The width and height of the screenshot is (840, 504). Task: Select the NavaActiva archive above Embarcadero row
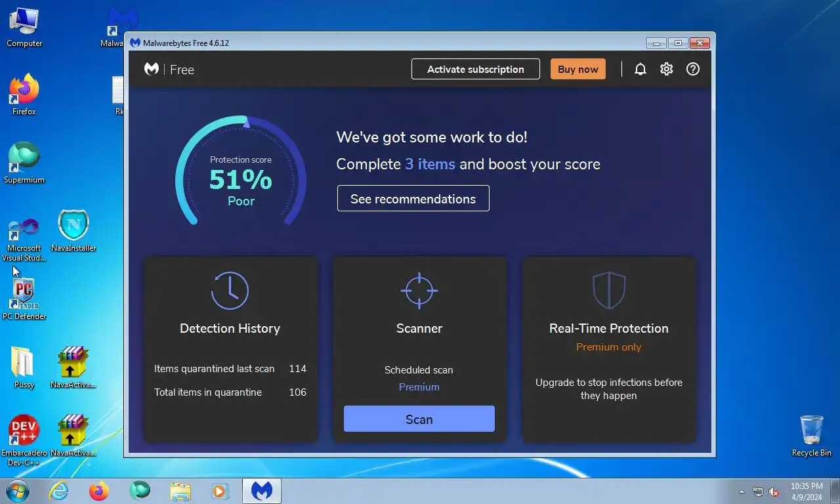[x=73, y=368]
